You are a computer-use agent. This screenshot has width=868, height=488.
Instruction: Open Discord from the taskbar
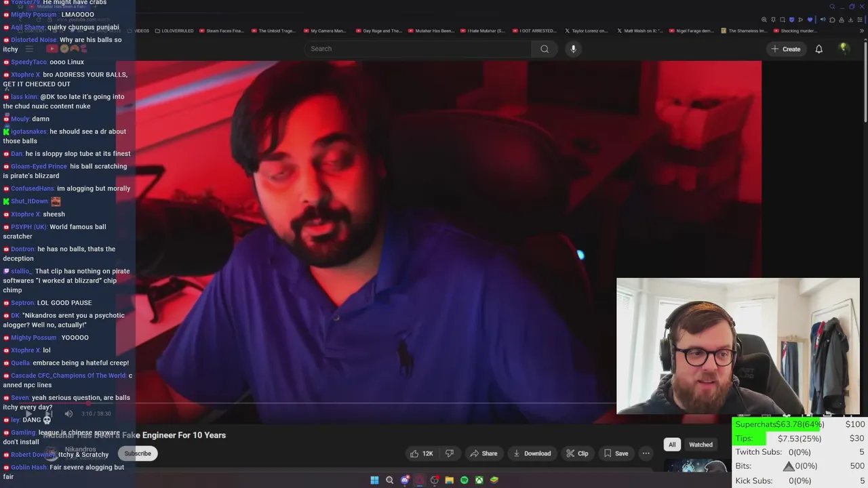click(x=405, y=480)
